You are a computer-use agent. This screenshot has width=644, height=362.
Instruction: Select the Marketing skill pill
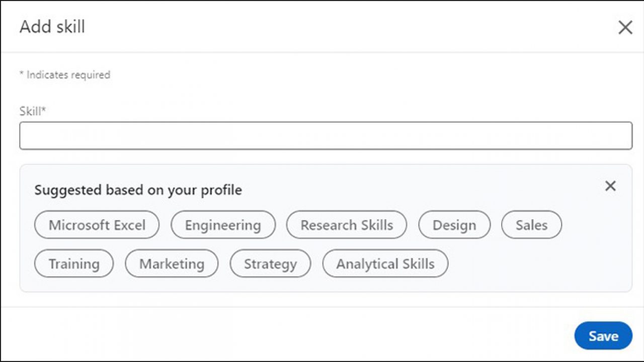point(172,263)
